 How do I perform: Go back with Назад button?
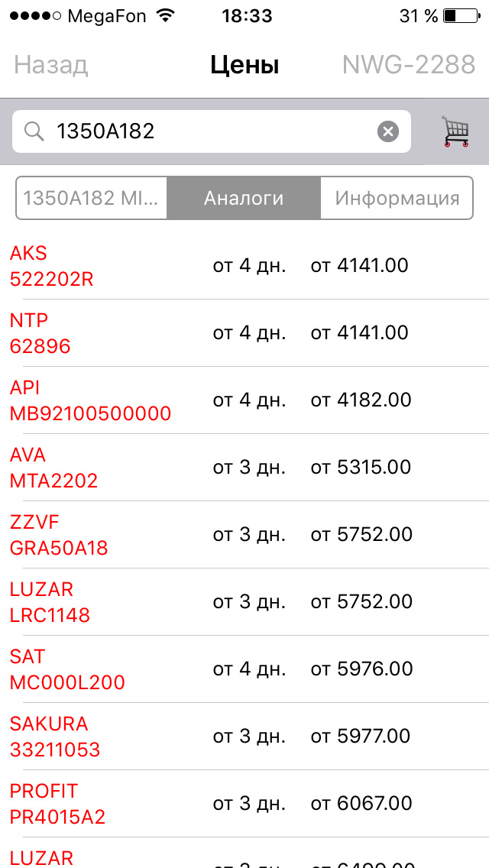(51, 66)
